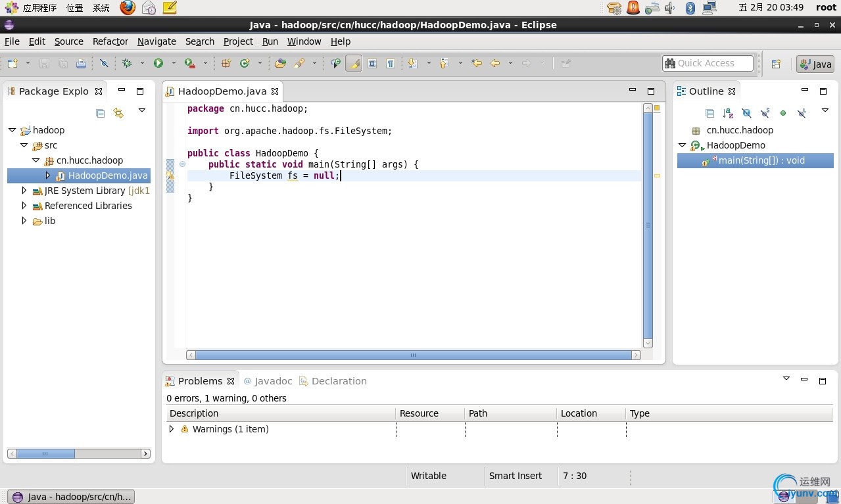The height and width of the screenshot is (504, 841).
Task: Select the Java perspective button
Action: [x=815, y=64]
